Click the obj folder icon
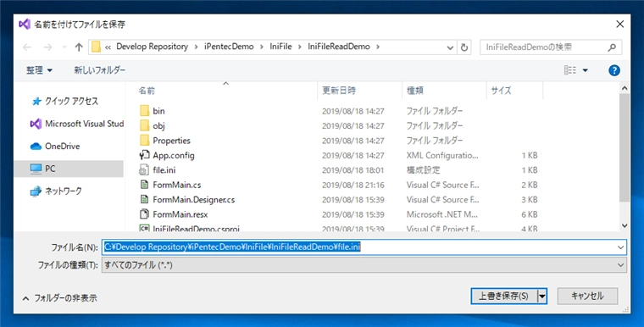This screenshot has height=327, width=644. tap(145, 125)
